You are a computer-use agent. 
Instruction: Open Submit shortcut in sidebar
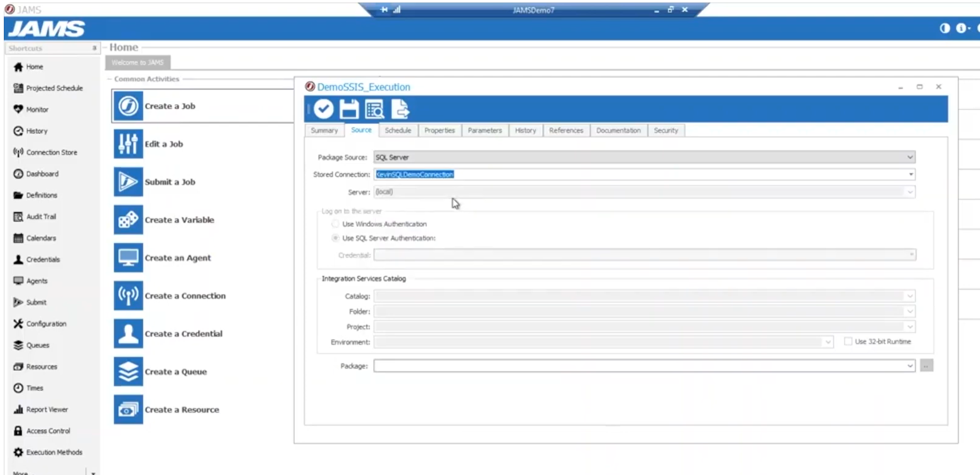pos(30,302)
